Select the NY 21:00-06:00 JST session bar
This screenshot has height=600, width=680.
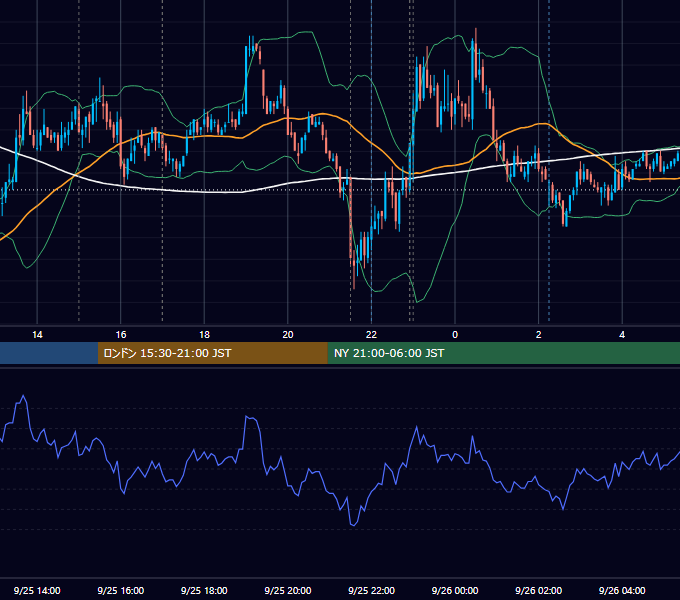point(503,353)
